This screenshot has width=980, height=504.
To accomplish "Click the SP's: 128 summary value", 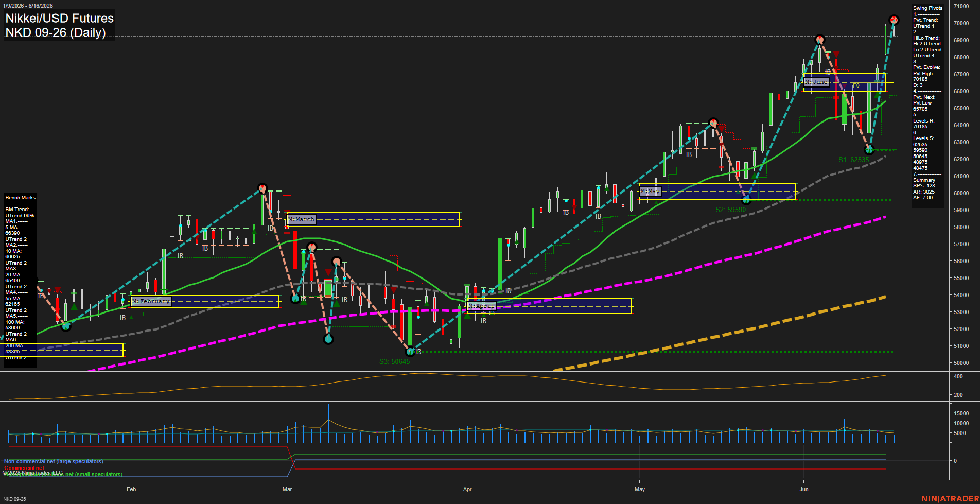I will click(x=924, y=186).
